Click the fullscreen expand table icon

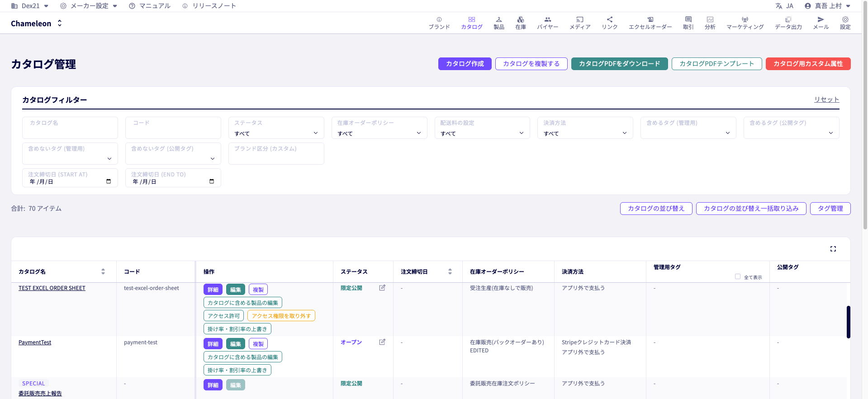[833, 249]
